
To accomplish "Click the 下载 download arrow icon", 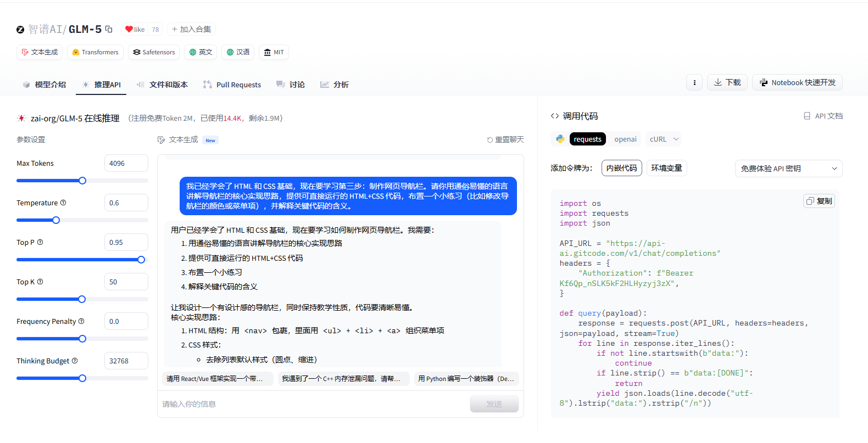I will (x=718, y=82).
